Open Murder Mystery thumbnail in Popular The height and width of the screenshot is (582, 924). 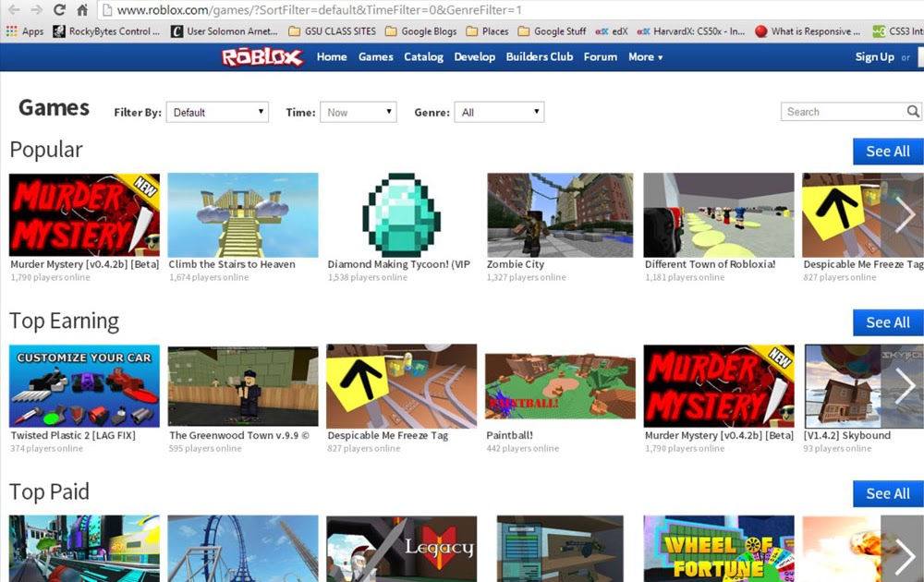[84, 215]
